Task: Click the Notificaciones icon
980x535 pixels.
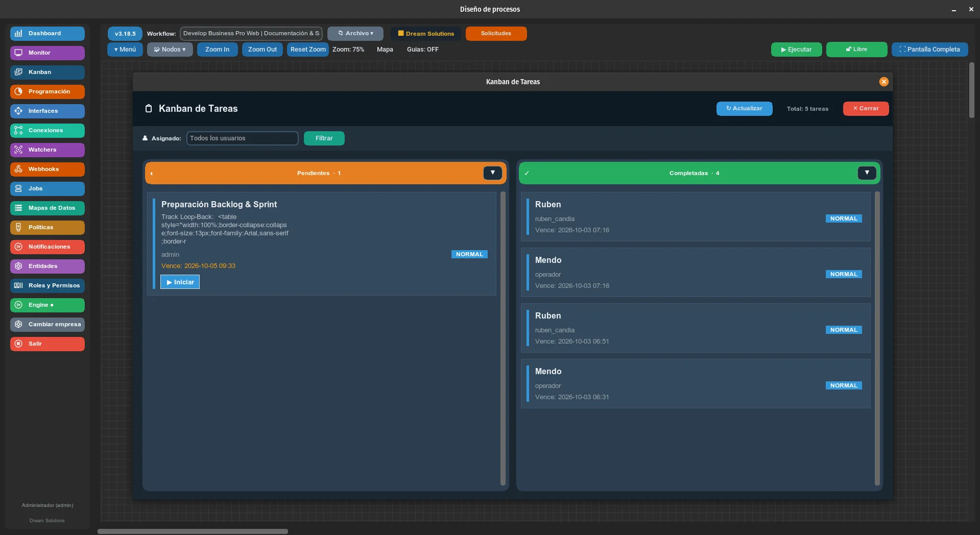Action: pos(18,247)
